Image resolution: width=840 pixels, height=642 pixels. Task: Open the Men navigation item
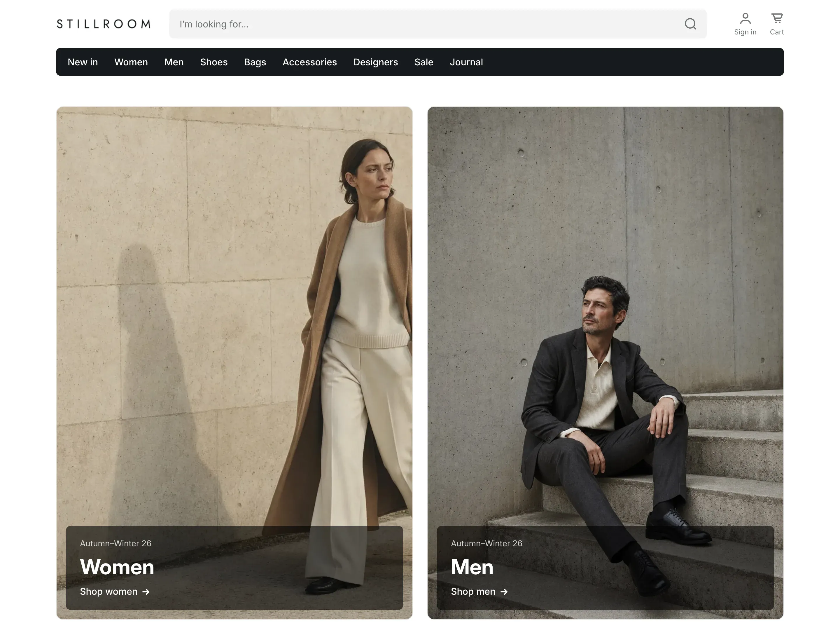(x=174, y=62)
